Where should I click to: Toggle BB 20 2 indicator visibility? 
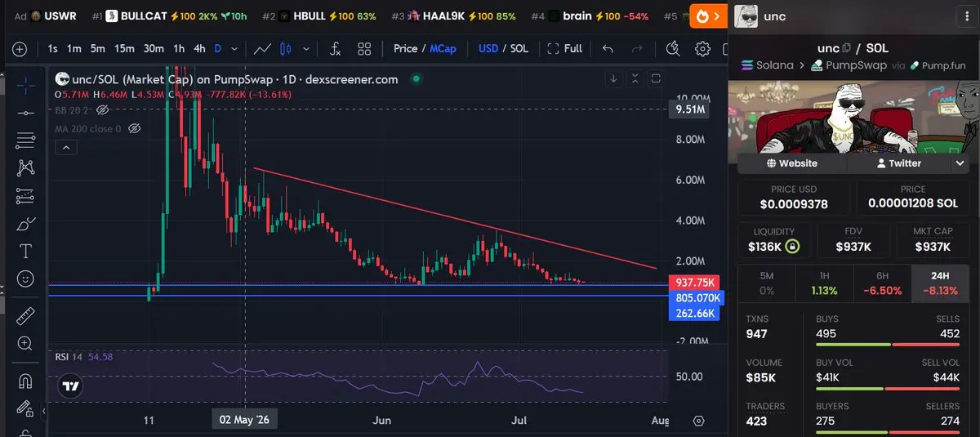[x=103, y=109]
